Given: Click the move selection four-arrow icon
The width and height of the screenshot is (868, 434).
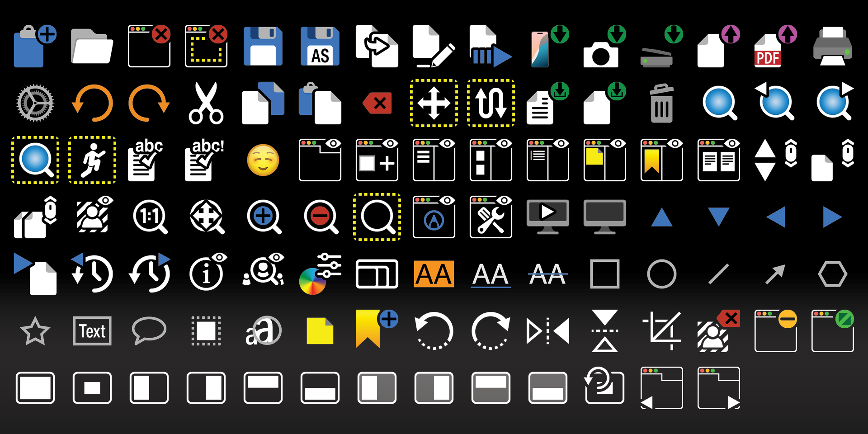Looking at the screenshot, I should (434, 103).
